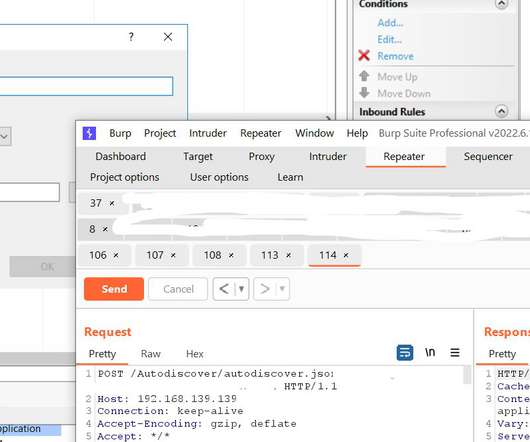Image resolution: width=530 pixels, height=442 pixels.
Task: Click the top text field in the dialog
Action: tap(86, 86)
